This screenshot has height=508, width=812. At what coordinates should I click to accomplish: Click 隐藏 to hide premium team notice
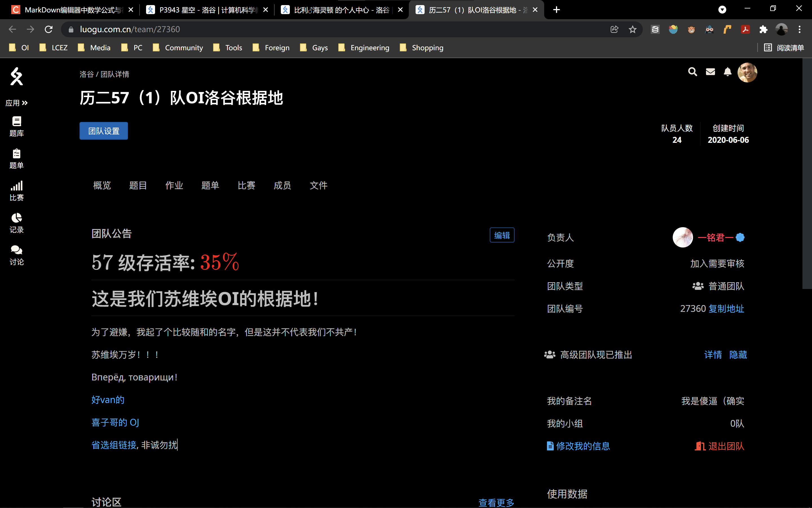738,354
